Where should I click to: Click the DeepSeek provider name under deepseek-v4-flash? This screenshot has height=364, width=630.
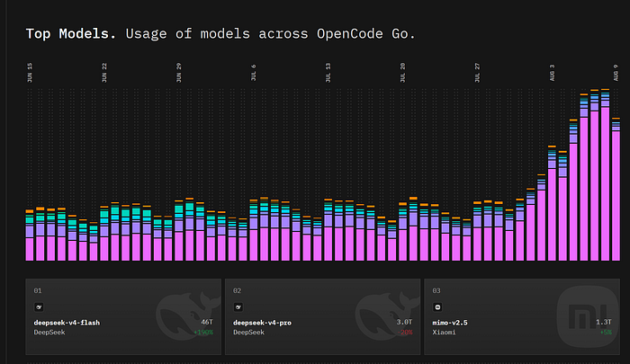point(49,333)
